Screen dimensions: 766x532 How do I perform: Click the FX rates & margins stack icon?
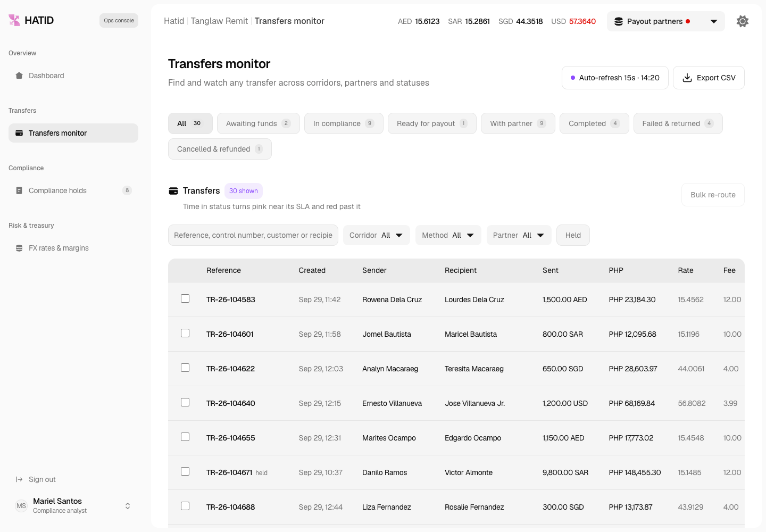[x=19, y=248]
